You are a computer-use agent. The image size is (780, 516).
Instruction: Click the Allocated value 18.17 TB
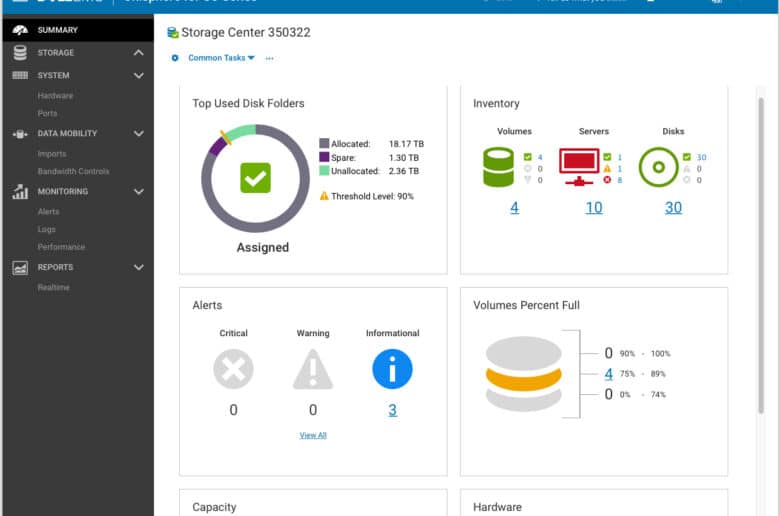click(x=406, y=144)
